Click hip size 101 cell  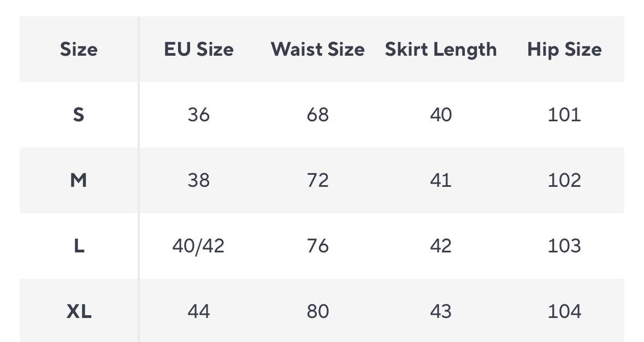[x=564, y=115]
